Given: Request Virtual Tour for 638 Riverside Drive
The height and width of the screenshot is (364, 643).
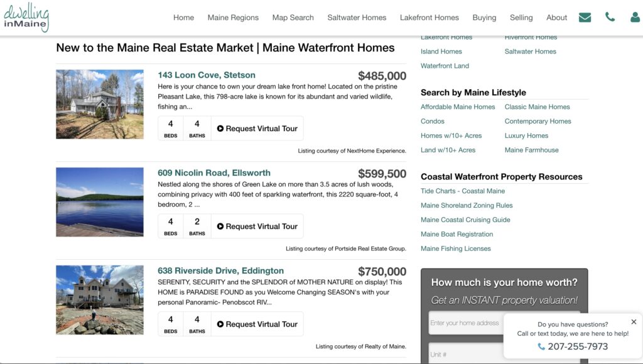Looking at the screenshot, I should 257,324.
